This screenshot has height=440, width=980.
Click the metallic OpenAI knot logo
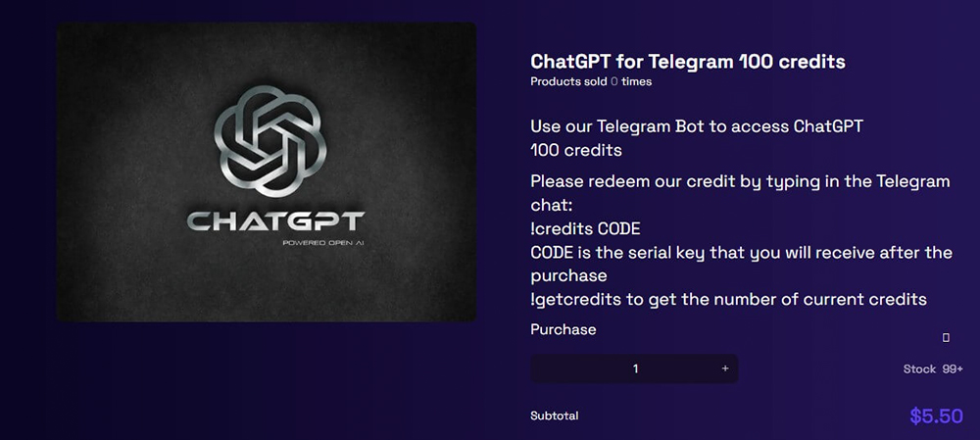point(270,141)
